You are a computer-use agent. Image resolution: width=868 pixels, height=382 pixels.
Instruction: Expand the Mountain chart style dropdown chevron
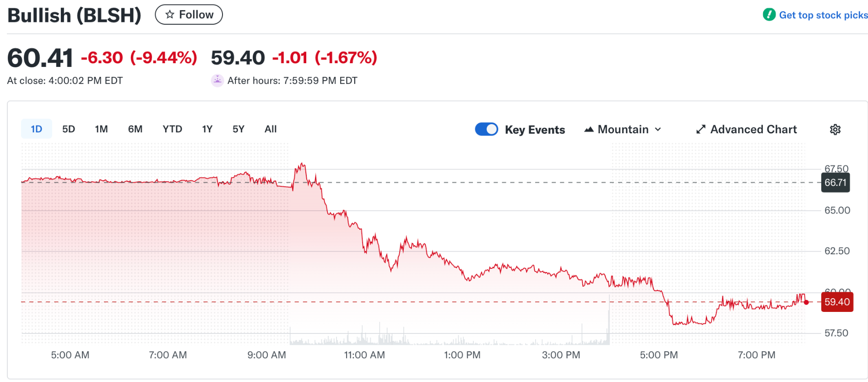click(x=658, y=130)
